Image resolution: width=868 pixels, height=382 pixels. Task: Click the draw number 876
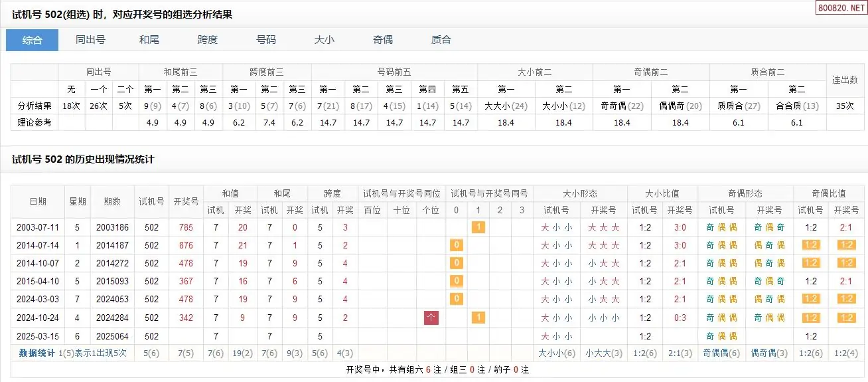[186, 245]
